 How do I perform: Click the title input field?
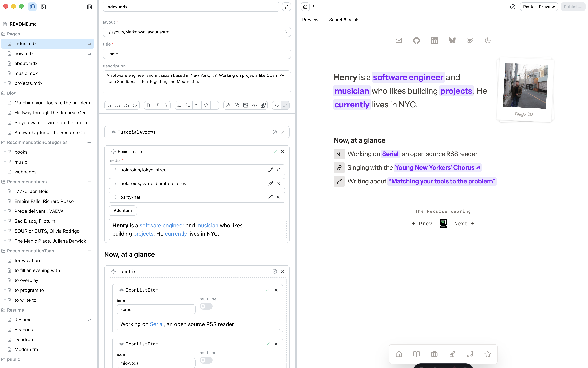tap(197, 54)
